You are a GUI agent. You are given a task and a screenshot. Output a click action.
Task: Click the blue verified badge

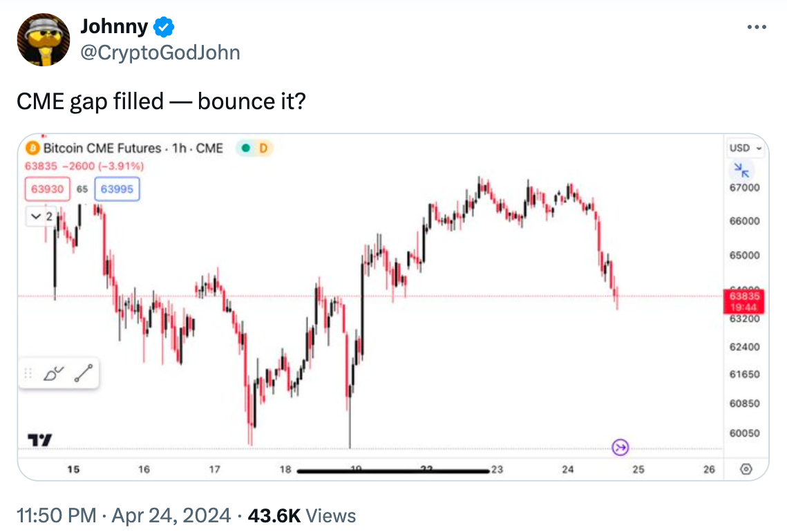[164, 26]
